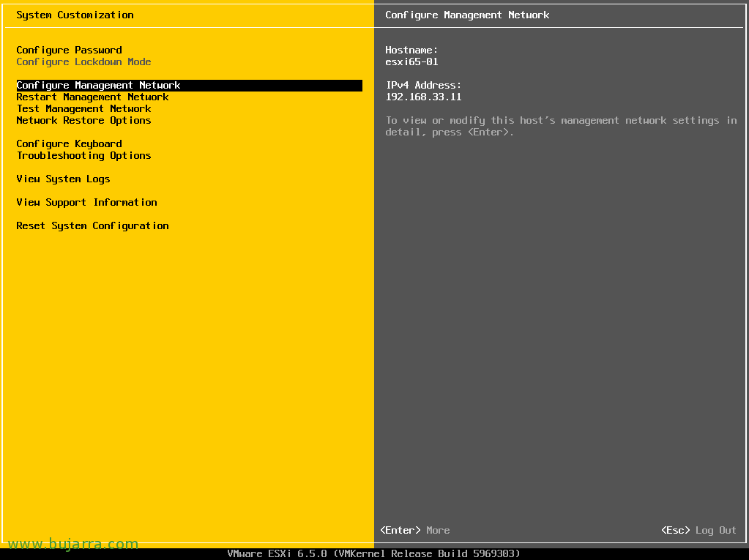Select highlighted Configure Management Network entry
The height and width of the screenshot is (560, 749).
click(189, 86)
